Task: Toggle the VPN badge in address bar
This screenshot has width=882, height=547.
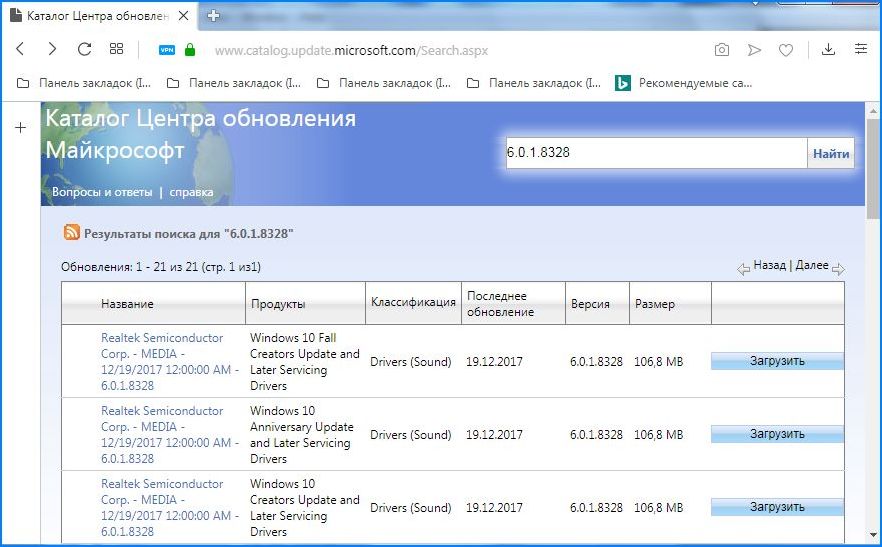Action: pyautogui.click(x=167, y=50)
